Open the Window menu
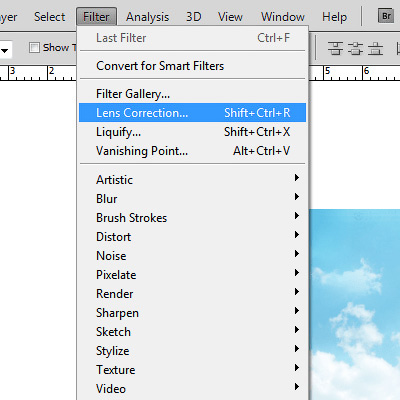The width and height of the screenshot is (400, 400). pos(283,17)
